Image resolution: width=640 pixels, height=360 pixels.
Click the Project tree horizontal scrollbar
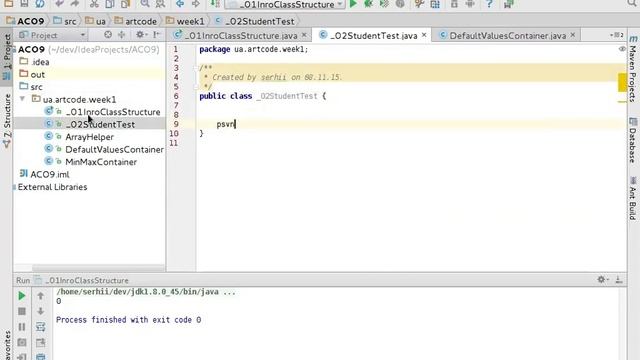click(x=98, y=268)
